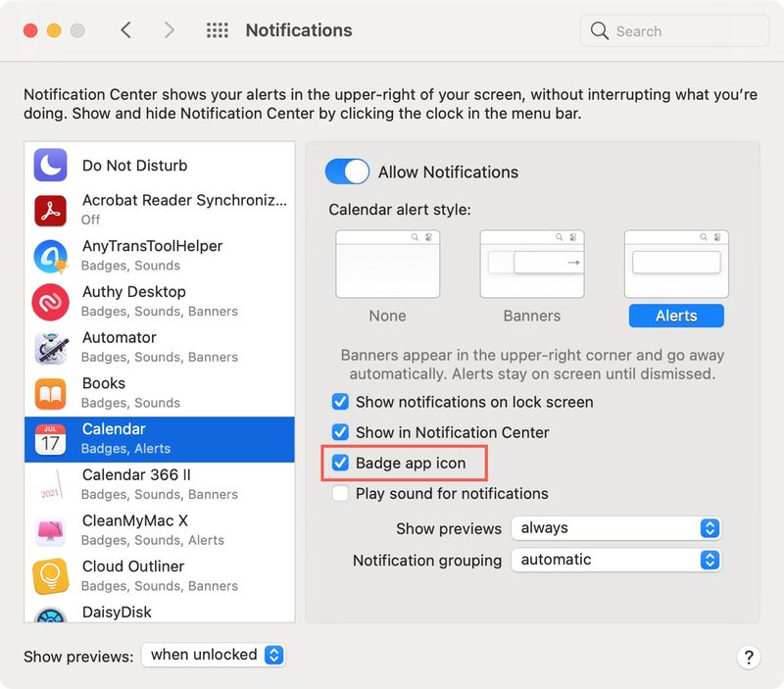
Task: Open the Notification grouping automatic dropdown
Action: click(615, 560)
